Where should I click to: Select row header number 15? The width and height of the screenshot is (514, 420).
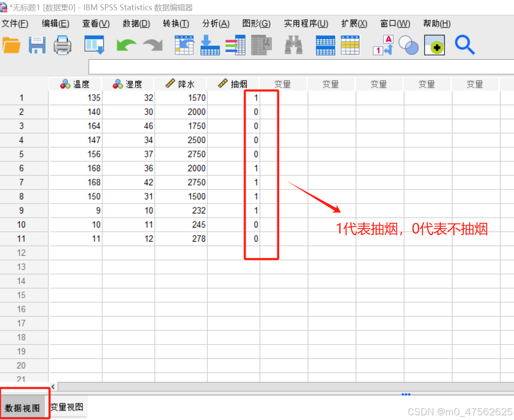[x=21, y=295]
